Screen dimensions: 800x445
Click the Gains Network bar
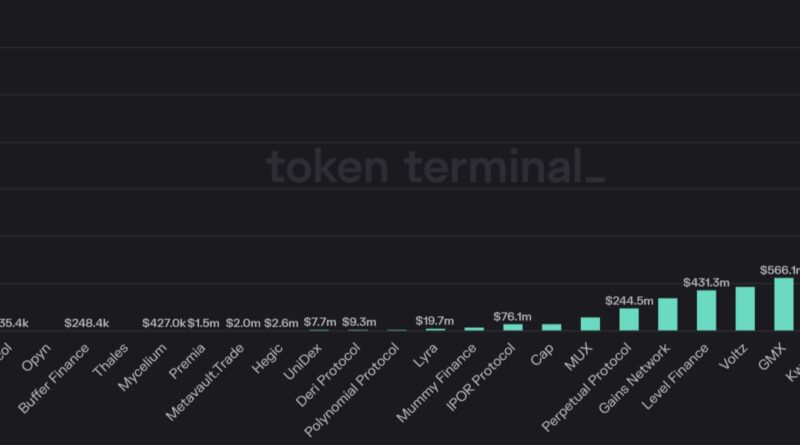coord(667,314)
